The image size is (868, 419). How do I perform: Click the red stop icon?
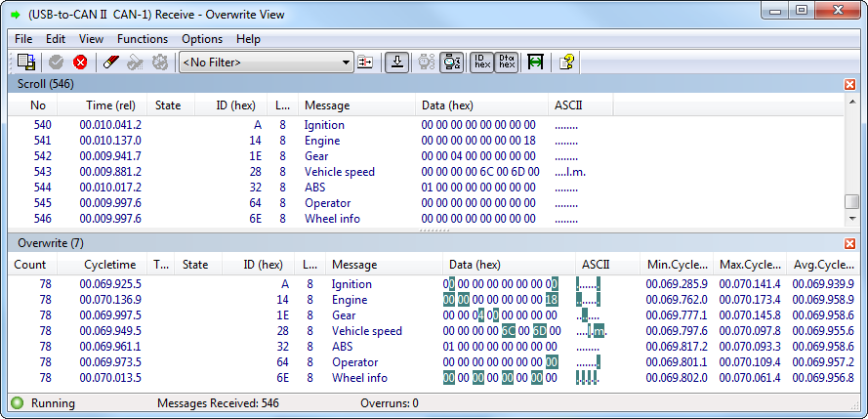[x=80, y=62]
